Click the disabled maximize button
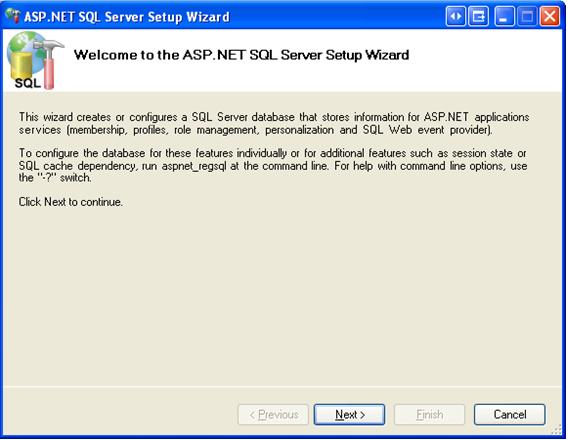Screen dimensions: 568x440 [x=527, y=17]
